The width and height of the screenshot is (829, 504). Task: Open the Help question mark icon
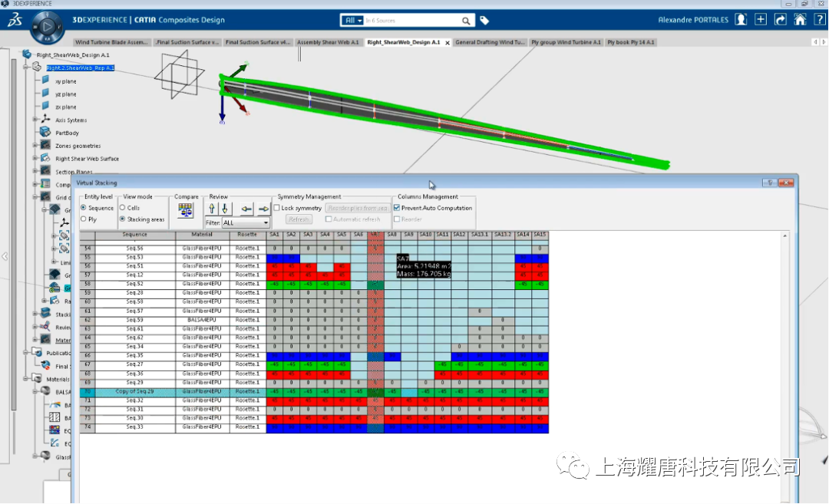820,19
